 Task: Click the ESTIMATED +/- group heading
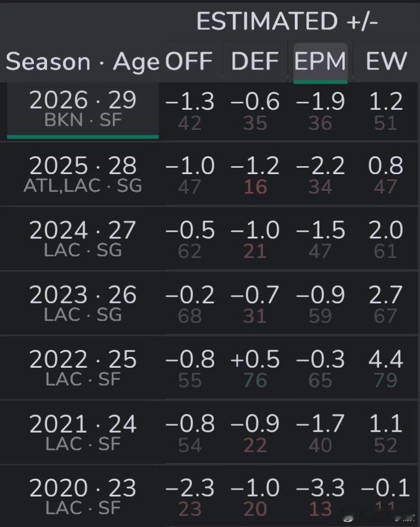click(x=287, y=22)
